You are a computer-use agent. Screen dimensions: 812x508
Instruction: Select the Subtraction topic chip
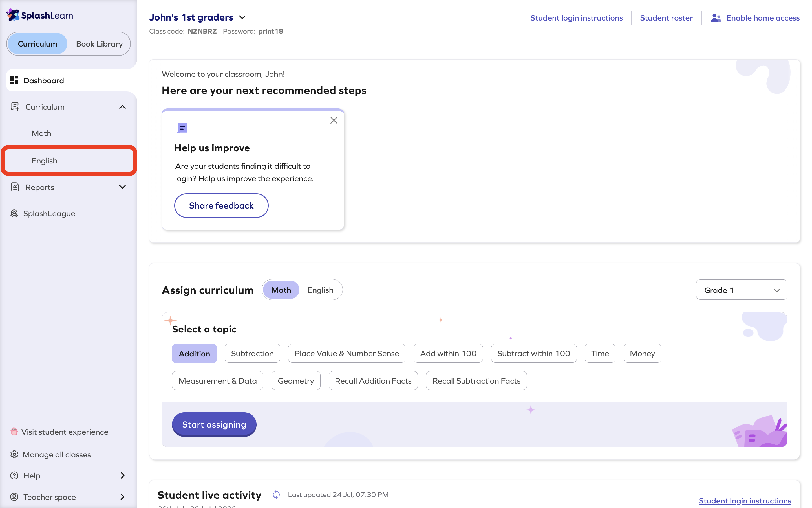pyautogui.click(x=252, y=353)
